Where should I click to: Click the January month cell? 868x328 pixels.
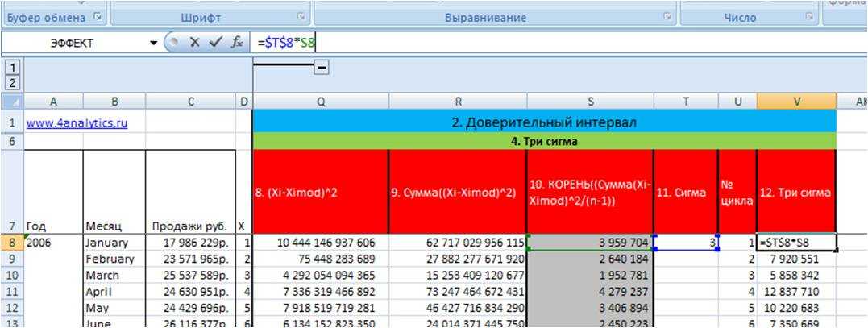(x=114, y=243)
